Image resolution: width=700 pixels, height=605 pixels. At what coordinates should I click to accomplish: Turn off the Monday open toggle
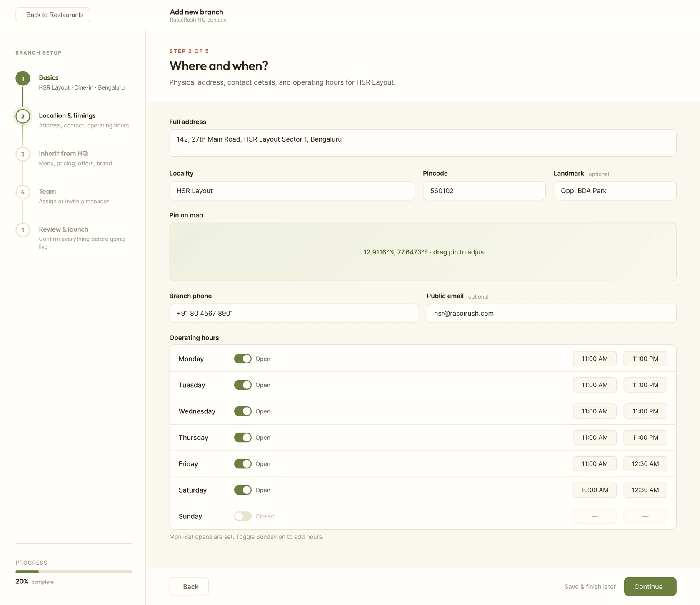[242, 359]
